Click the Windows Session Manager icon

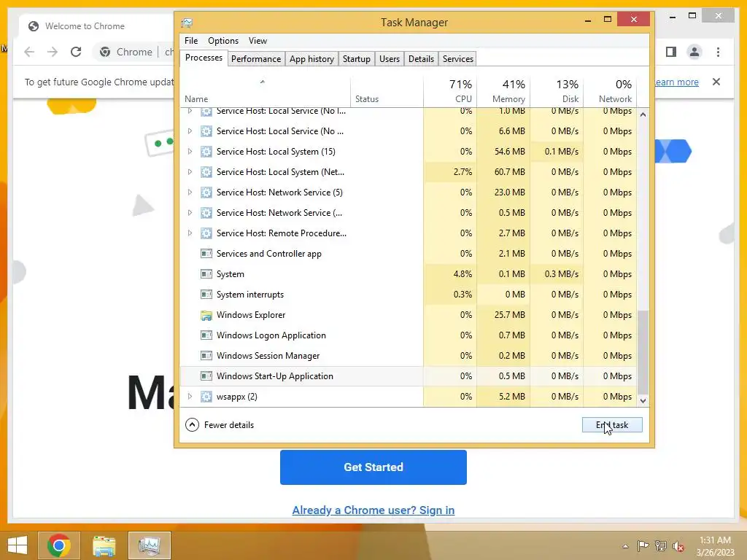point(206,356)
